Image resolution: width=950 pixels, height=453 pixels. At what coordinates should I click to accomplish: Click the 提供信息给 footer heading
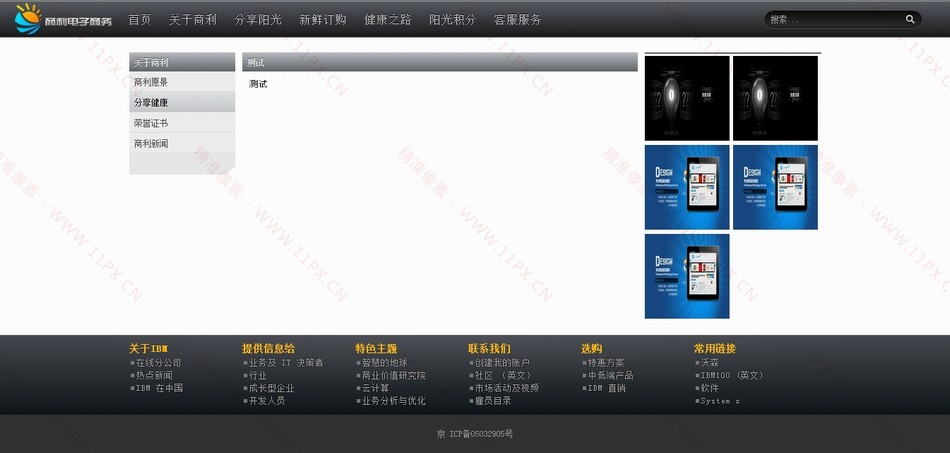click(x=268, y=349)
